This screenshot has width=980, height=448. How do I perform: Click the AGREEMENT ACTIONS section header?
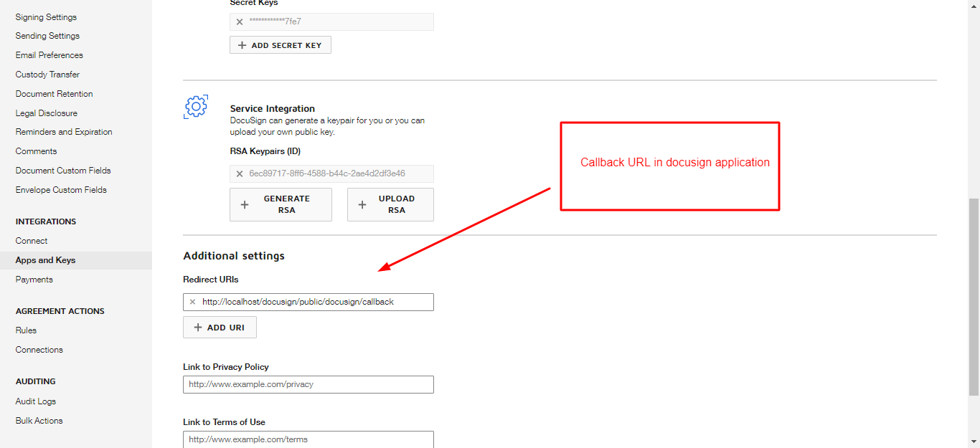[60, 311]
